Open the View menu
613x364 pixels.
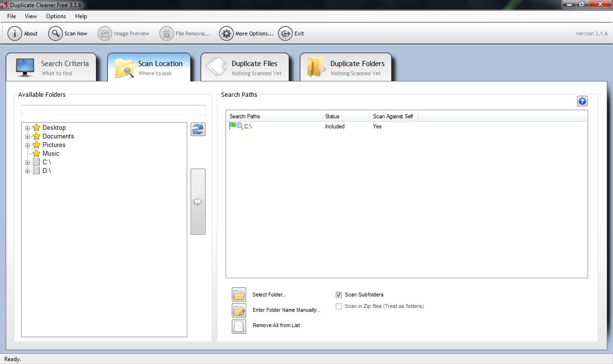[31, 16]
